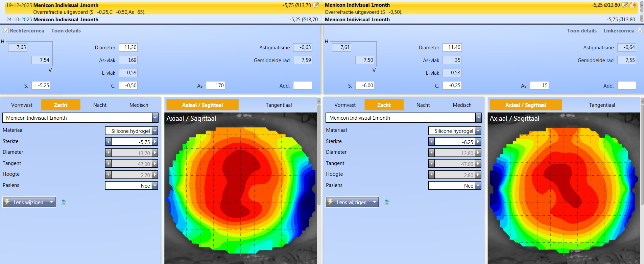Decrease left eye Sterkte with left arrow

tap(431, 142)
